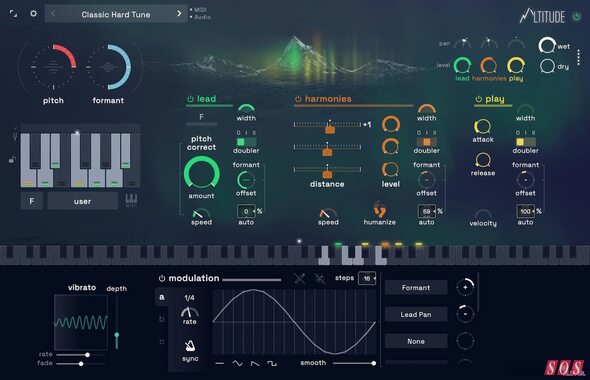
Task: Click the modulation rate knob
Action: (190, 312)
